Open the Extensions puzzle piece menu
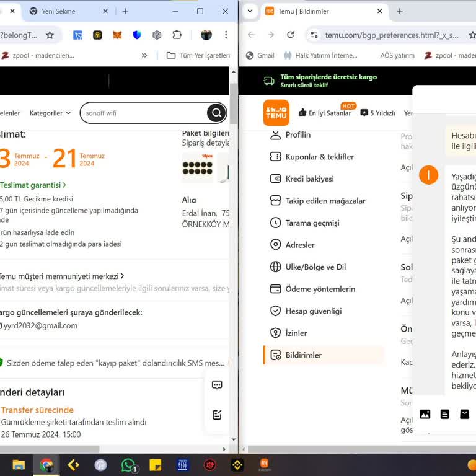Screen dimensions: 476x476 coord(177,35)
